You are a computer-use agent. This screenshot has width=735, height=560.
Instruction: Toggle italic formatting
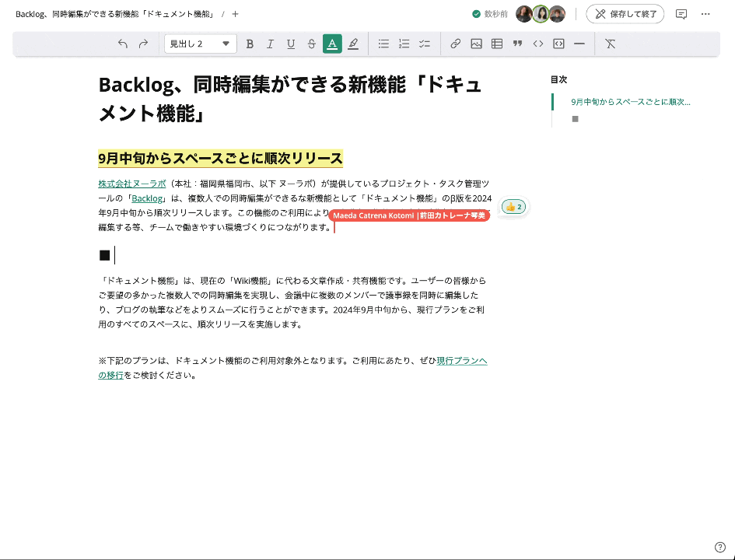(x=270, y=44)
